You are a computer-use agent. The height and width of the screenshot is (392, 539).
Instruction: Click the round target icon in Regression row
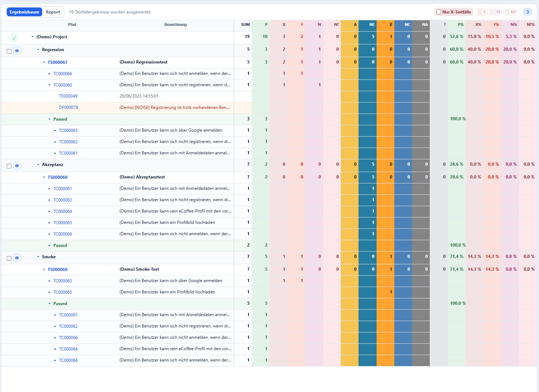(x=17, y=51)
